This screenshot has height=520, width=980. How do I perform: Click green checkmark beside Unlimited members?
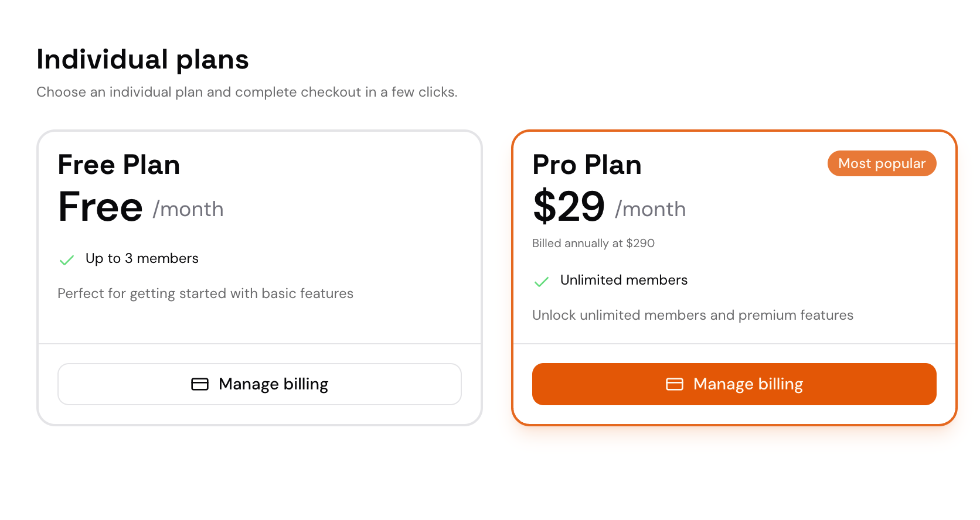click(x=542, y=282)
